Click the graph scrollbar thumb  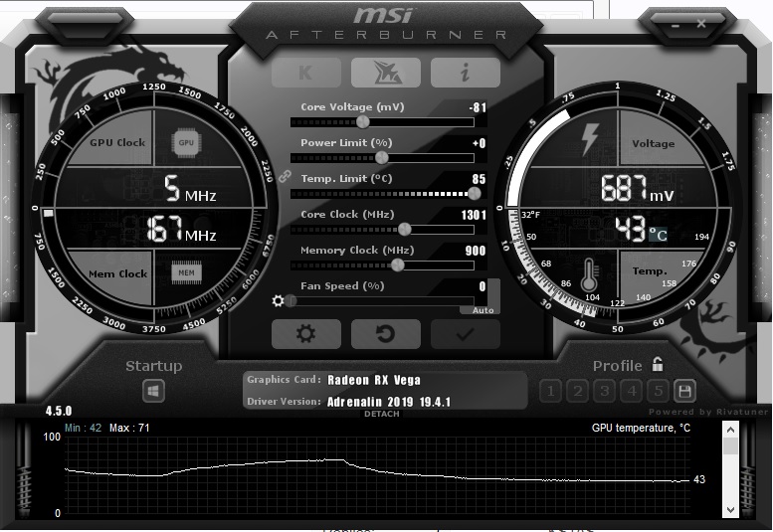[730, 446]
